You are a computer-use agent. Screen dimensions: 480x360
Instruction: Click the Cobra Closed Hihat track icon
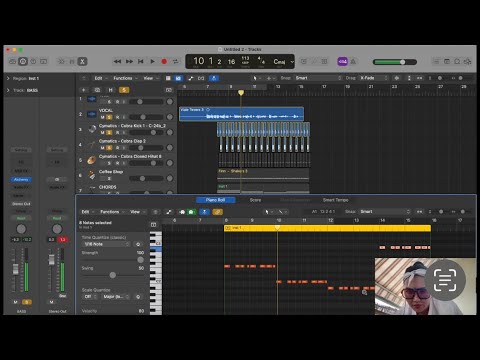pyautogui.click(x=92, y=160)
